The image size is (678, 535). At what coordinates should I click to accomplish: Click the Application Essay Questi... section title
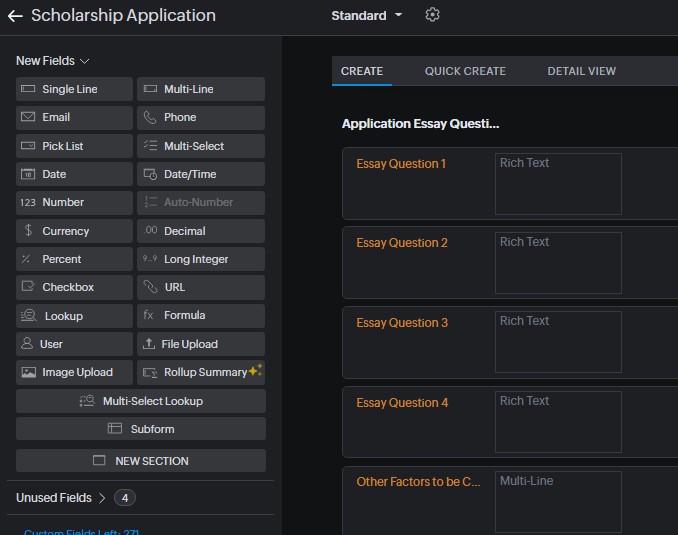(420, 124)
